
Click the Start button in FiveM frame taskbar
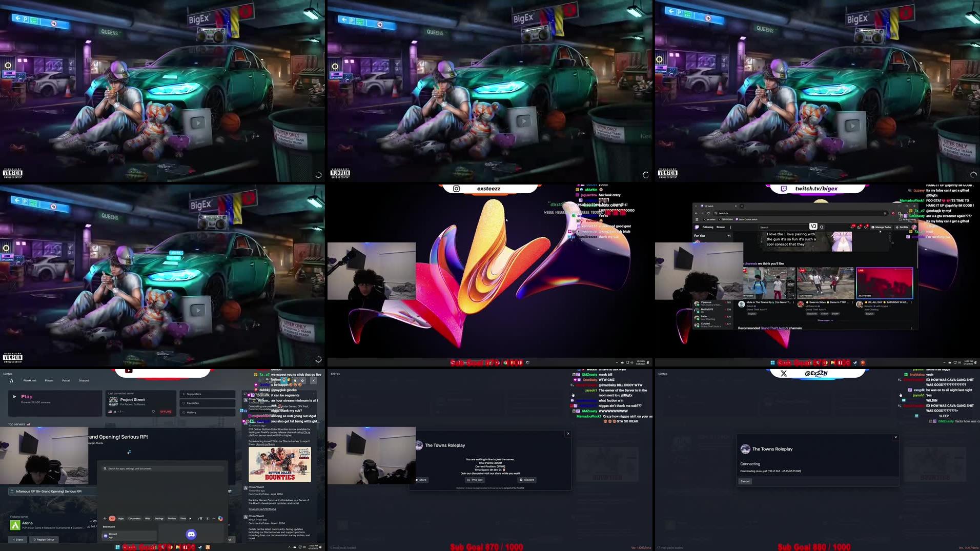pos(117,547)
